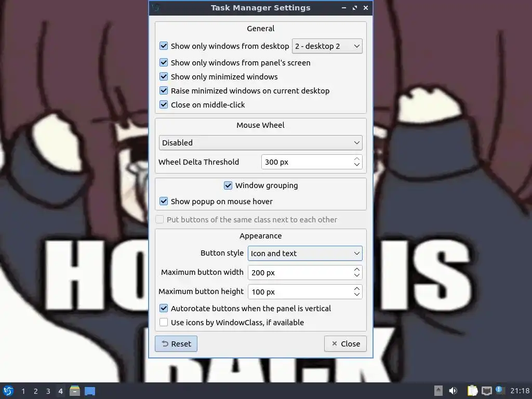Screen dimensions: 532x399
Task: Click the Reset button
Action: pyautogui.click(x=176, y=344)
